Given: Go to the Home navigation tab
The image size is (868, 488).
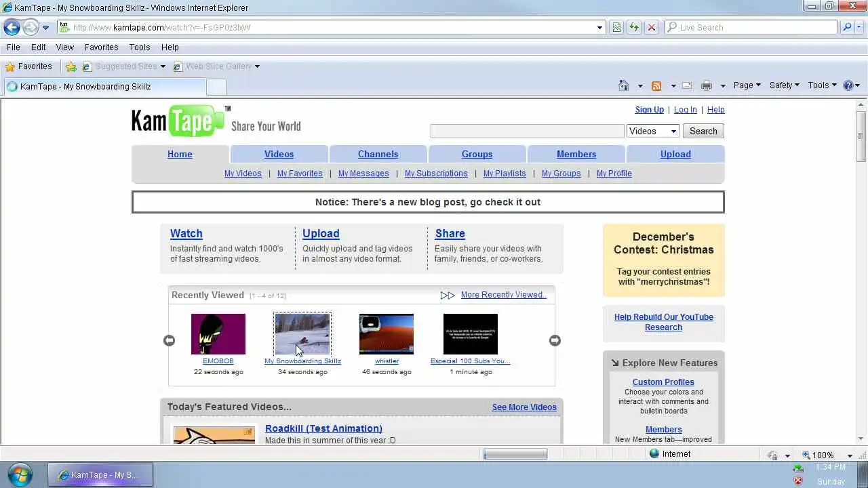Looking at the screenshot, I should [x=180, y=155].
